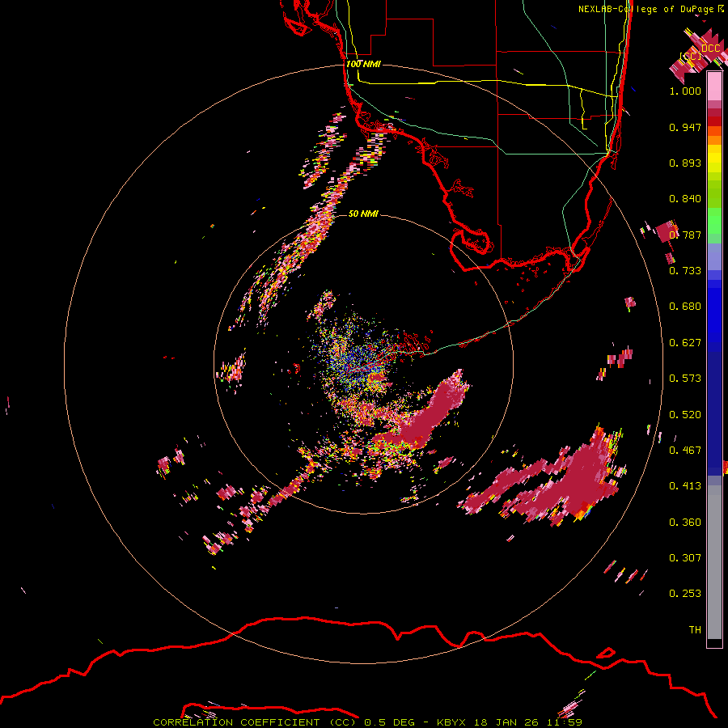Click the CORRELATION COEFFICIENT (CC) caption text
Image resolution: width=728 pixels, height=728 pixels.
pos(255,722)
